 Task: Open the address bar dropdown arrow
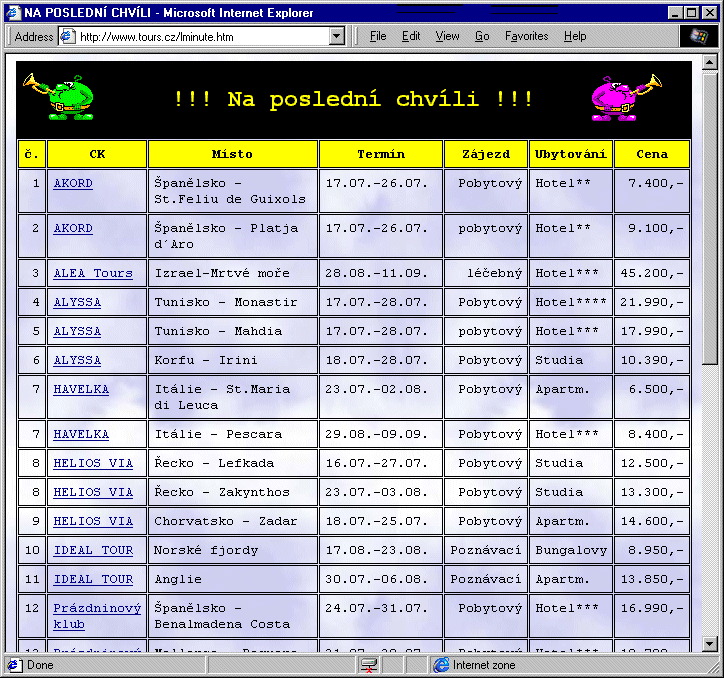coord(337,36)
